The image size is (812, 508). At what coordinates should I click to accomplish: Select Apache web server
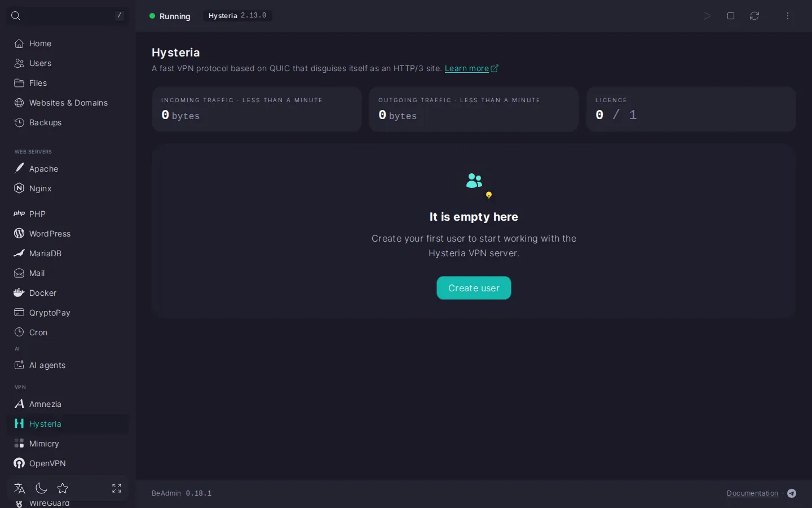(67, 169)
